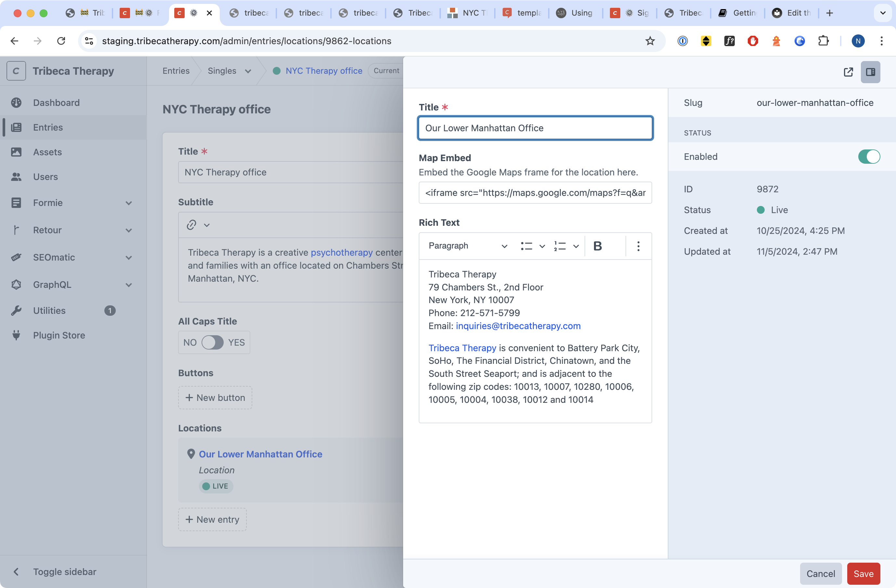Click the Users people icon
The height and width of the screenshot is (588, 896).
[x=16, y=177]
